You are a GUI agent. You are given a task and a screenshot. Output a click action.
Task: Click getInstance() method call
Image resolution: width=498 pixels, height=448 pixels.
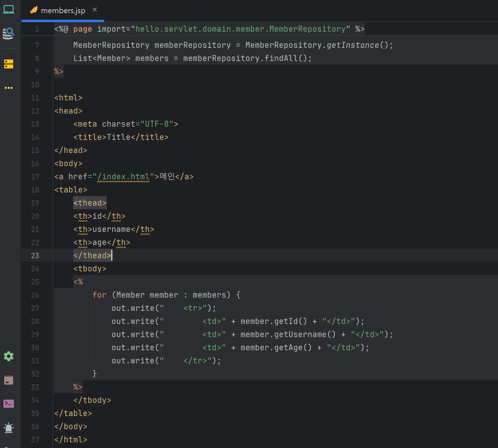[x=358, y=45]
